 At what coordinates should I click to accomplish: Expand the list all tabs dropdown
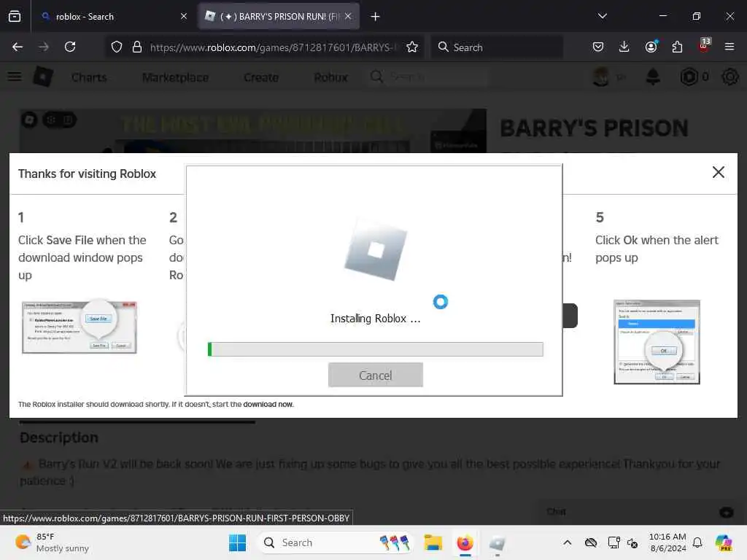coord(602,16)
